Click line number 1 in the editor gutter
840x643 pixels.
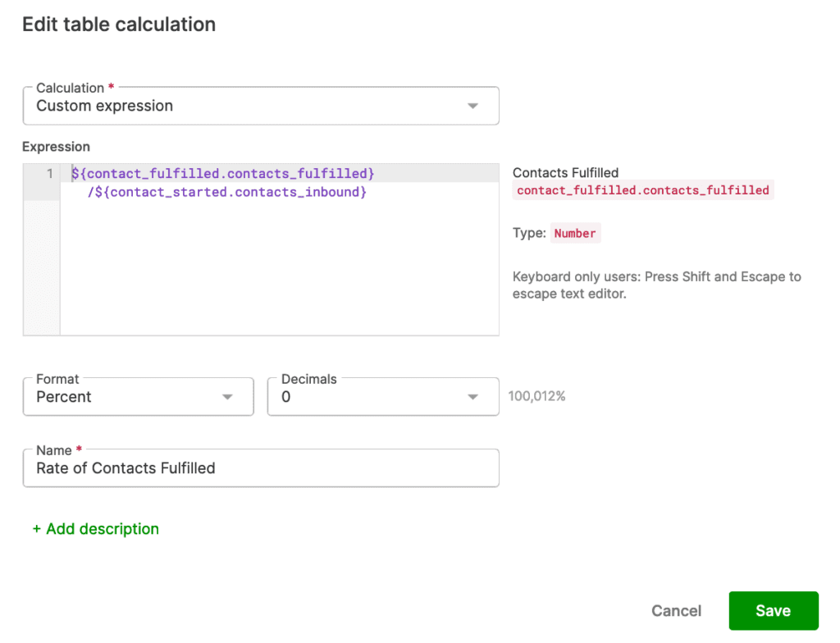point(50,174)
